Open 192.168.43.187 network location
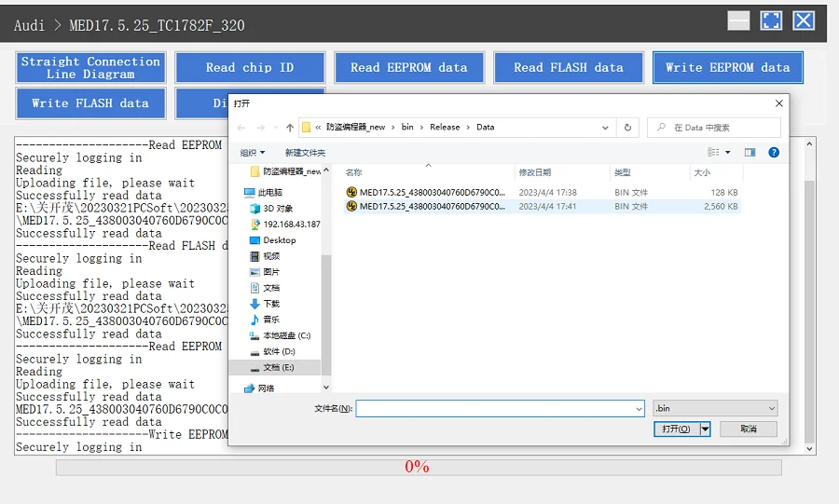Viewport: 839px width, 504px height. (285, 225)
